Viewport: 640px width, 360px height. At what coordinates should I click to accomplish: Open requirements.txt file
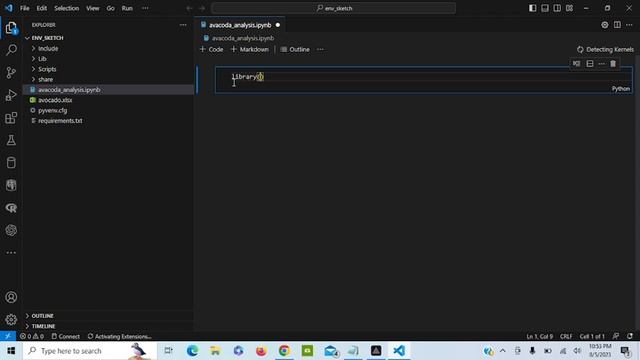(60, 121)
